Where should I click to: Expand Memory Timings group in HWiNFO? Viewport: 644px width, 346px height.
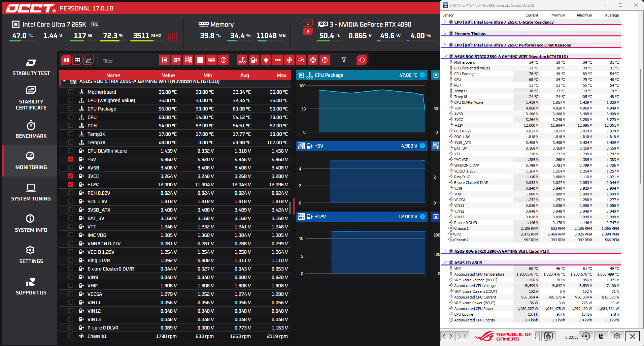(445, 33)
